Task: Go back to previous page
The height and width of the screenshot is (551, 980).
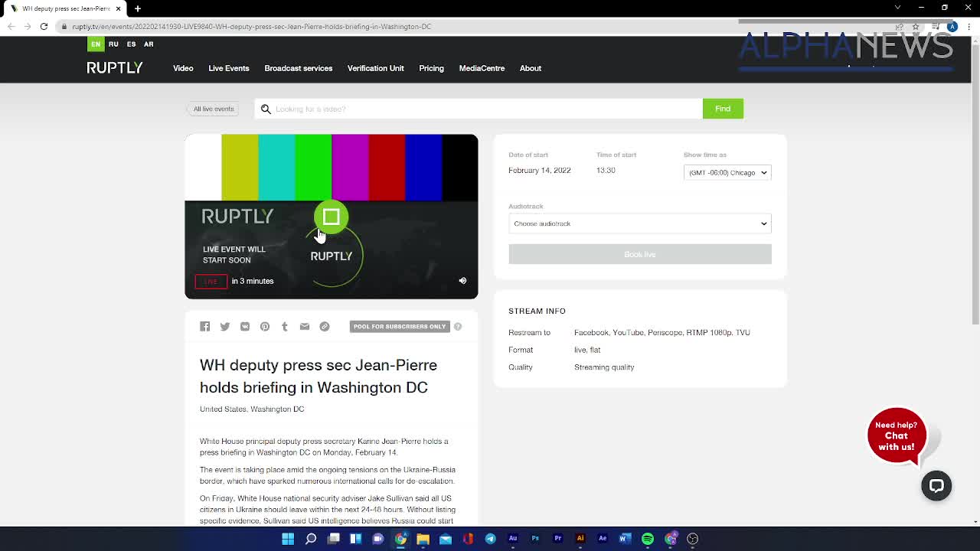Action: click(x=11, y=27)
